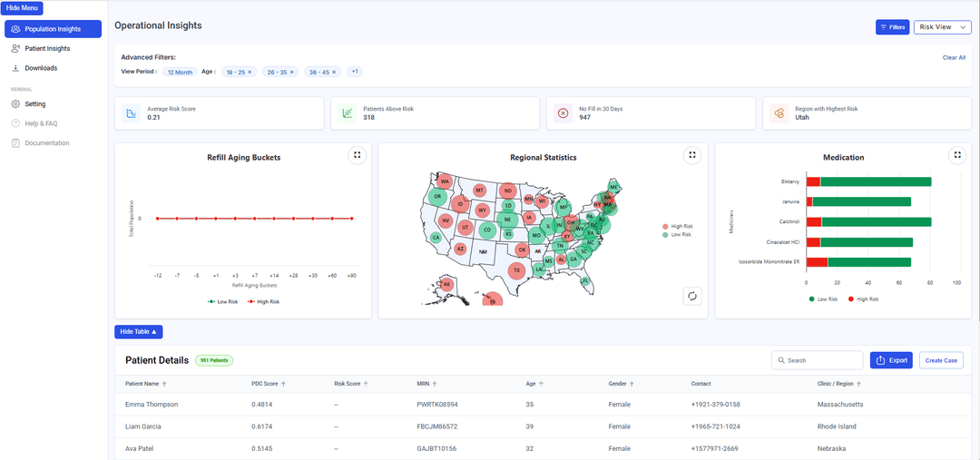The image size is (980, 460).
Task: Open the Risk View dropdown
Action: (x=942, y=27)
